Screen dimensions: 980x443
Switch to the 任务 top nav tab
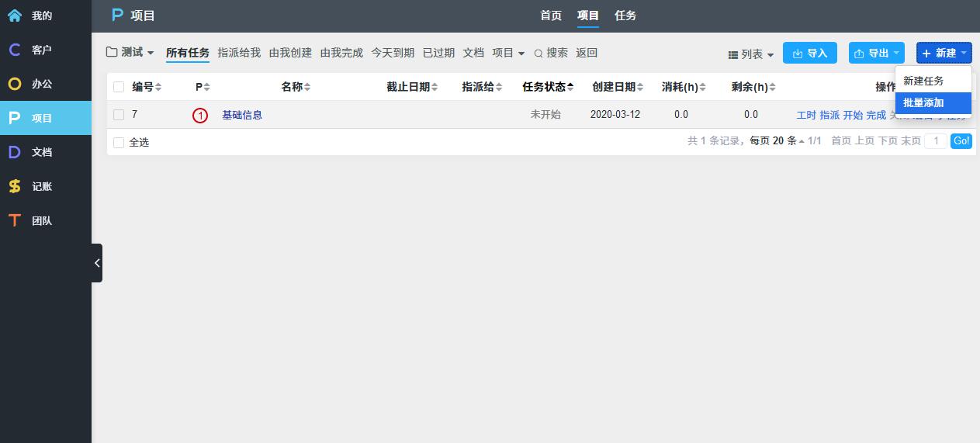(x=625, y=16)
